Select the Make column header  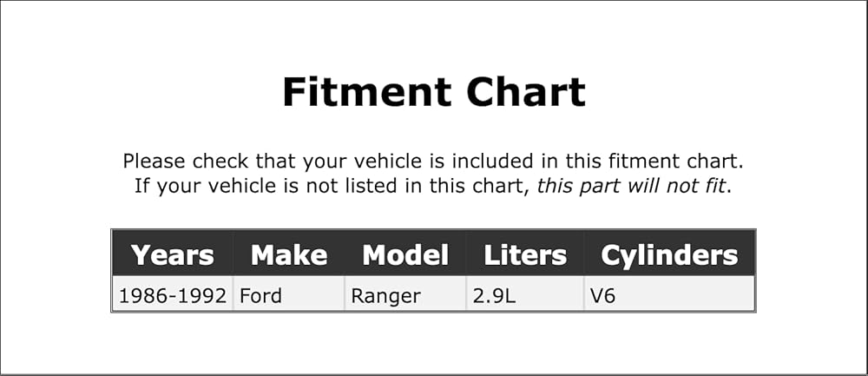[x=288, y=254]
